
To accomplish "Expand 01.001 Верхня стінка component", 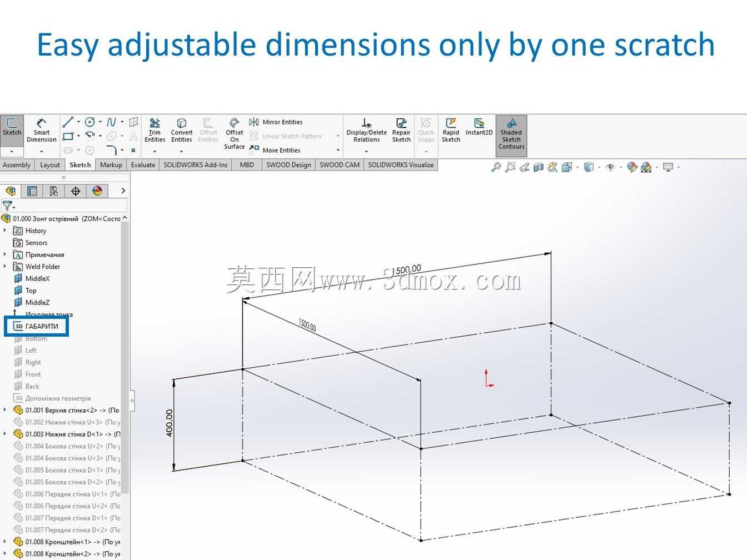I will (x=5, y=410).
